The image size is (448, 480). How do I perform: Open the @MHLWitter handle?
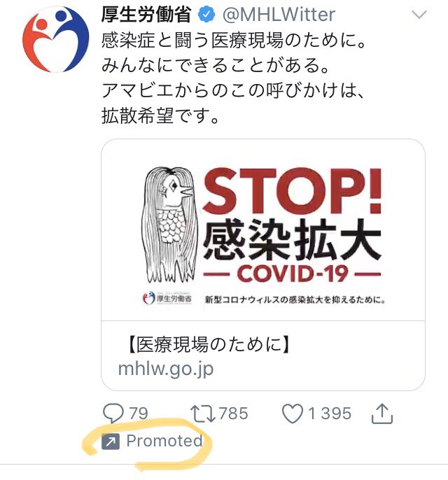tap(279, 15)
